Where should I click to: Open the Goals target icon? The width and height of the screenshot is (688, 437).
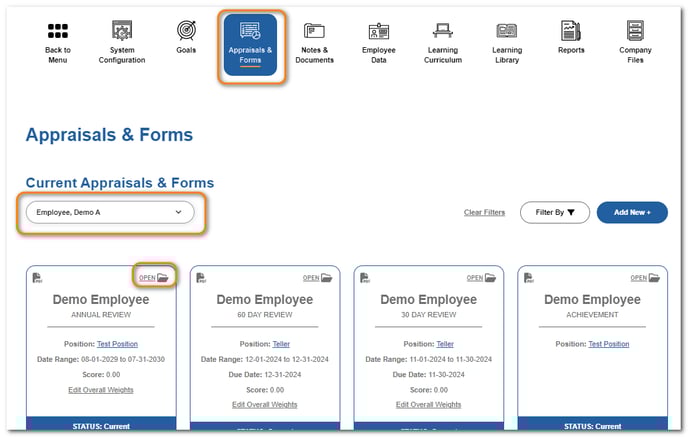(186, 31)
